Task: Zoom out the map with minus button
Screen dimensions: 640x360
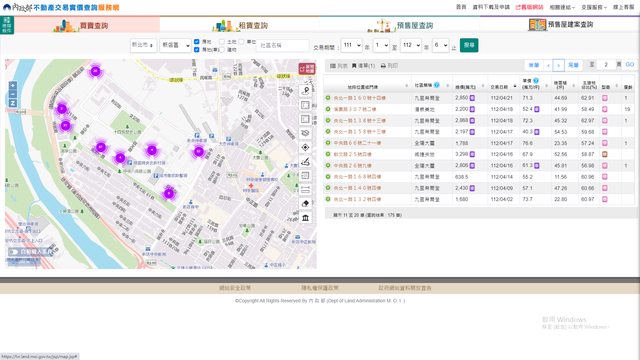Action: point(13,94)
